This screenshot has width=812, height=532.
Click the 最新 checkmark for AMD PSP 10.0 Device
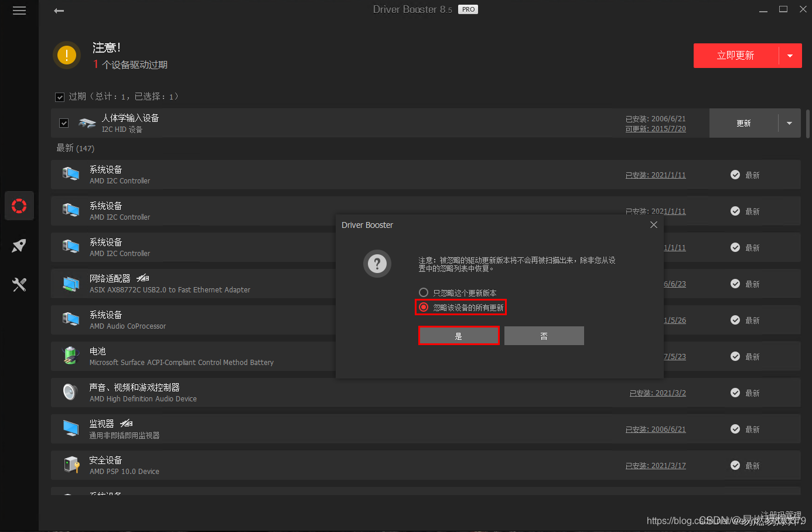point(735,465)
